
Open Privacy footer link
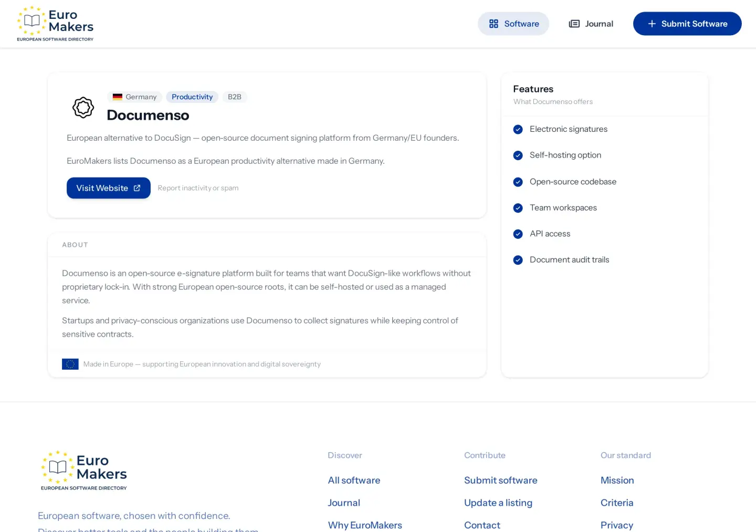pyautogui.click(x=617, y=525)
